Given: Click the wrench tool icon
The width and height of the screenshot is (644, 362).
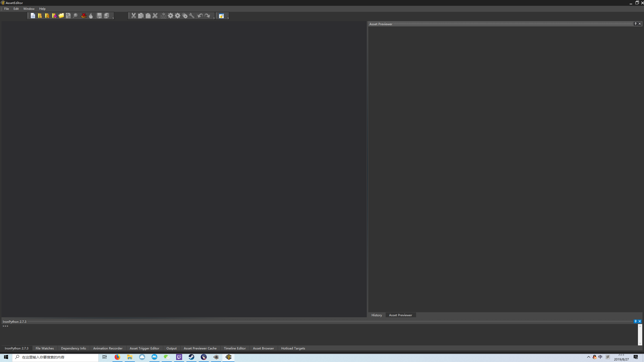Looking at the screenshot, I should pos(192,16).
